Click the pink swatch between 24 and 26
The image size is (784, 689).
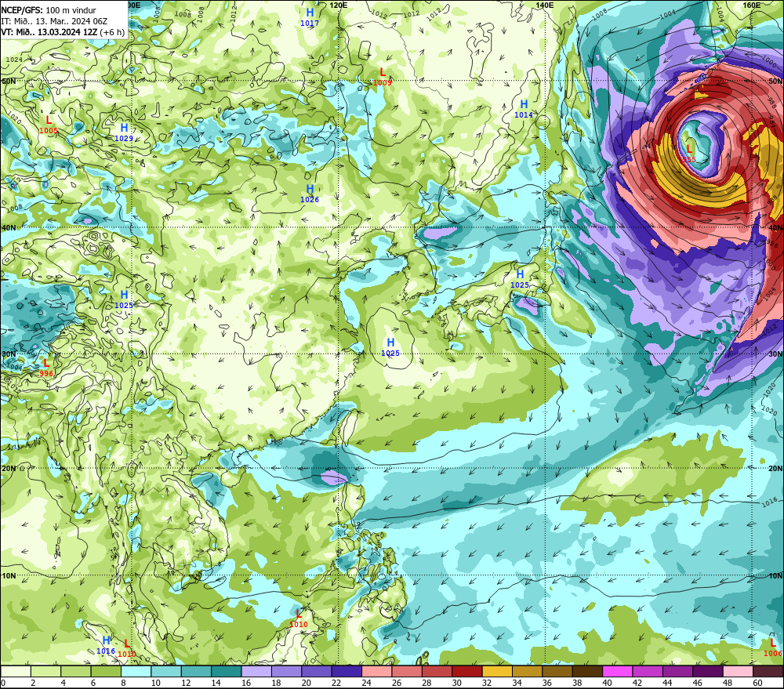[377, 671]
